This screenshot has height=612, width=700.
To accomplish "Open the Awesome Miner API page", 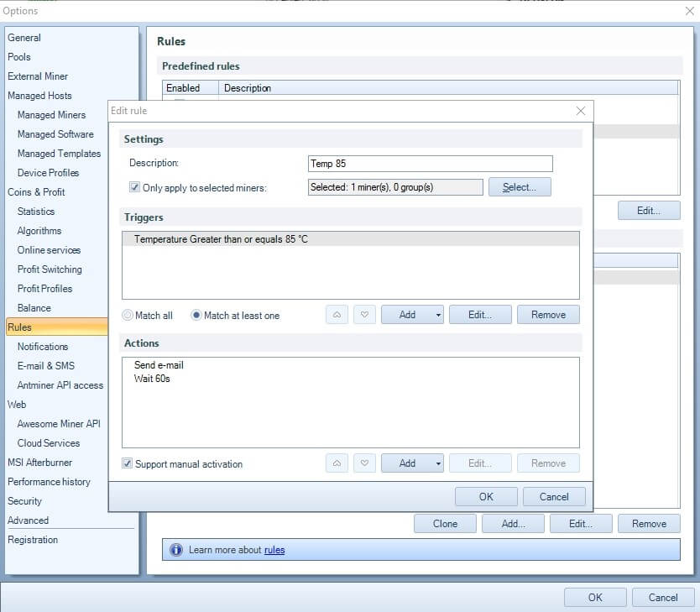I will (59, 424).
